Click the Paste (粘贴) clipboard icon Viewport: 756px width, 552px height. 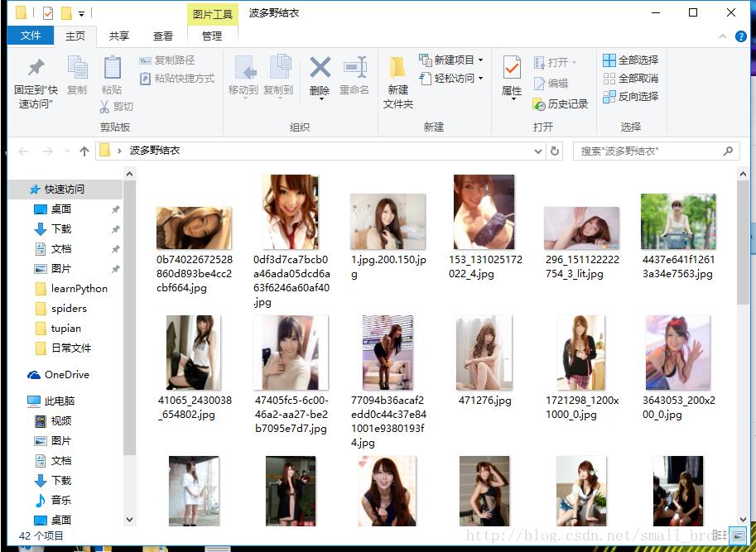(112, 67)
